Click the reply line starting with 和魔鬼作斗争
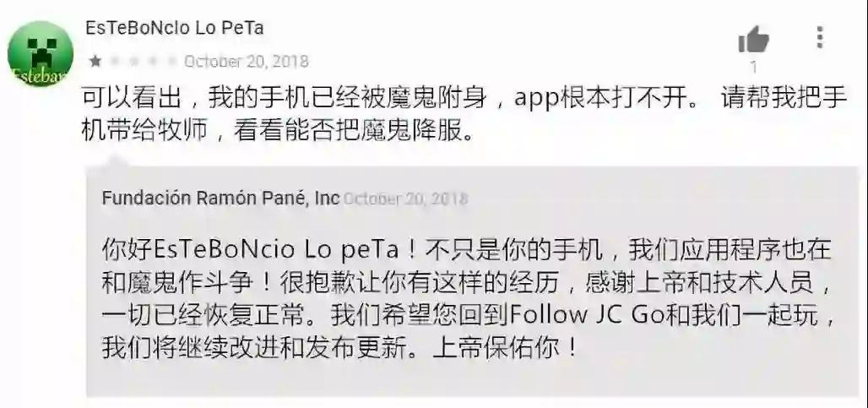This screenshot has height=408, width=868. pyautogui.click(x=467, y=283)
